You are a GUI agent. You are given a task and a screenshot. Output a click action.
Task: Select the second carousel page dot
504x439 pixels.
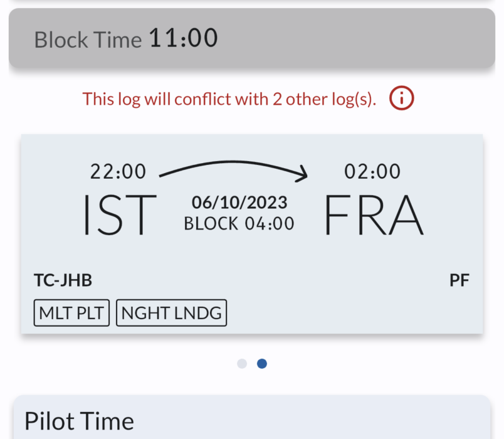(262, 364)
